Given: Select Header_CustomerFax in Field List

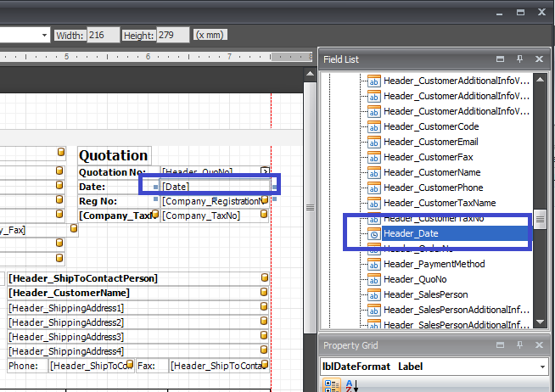Looking at the screenshot, I should (x=428, y=157).
